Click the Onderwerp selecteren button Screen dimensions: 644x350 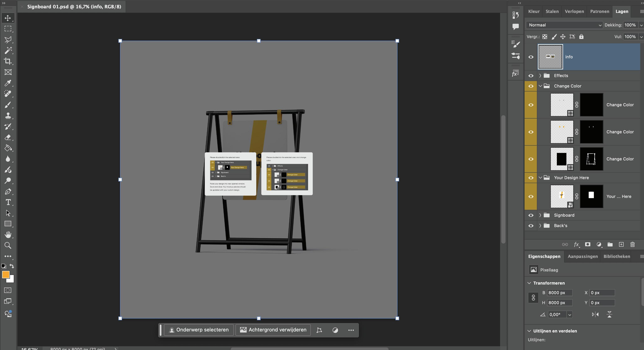point(199,330)
